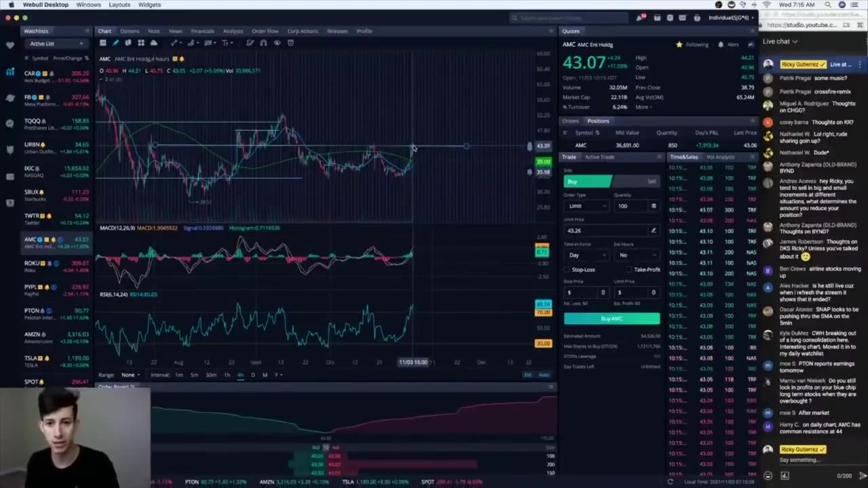Image resolution: width=868 pixels, height=488 pixels.
Task: Select the Buy side in trade panel
Action: (587, 181)
